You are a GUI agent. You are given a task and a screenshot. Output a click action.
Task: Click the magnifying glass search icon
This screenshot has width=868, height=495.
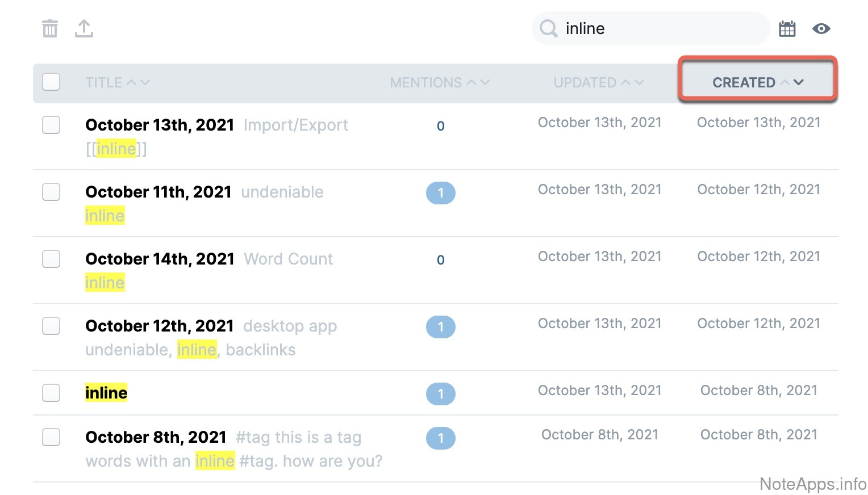[x=549, y=28]
